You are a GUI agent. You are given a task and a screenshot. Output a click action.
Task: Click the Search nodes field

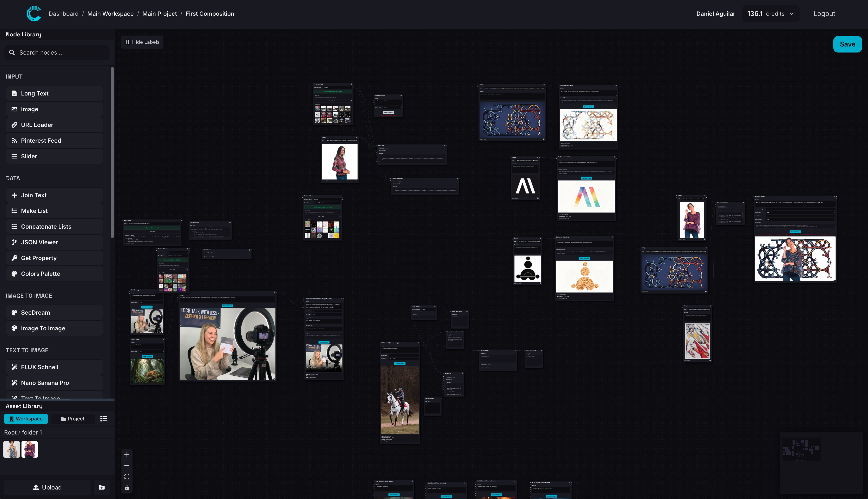tap(57, 53)
